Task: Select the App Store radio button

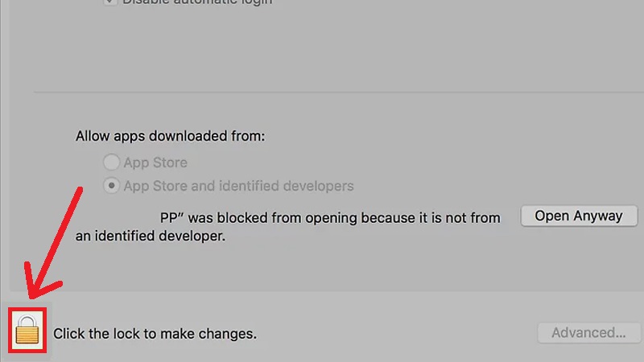Action: point(111,162)
